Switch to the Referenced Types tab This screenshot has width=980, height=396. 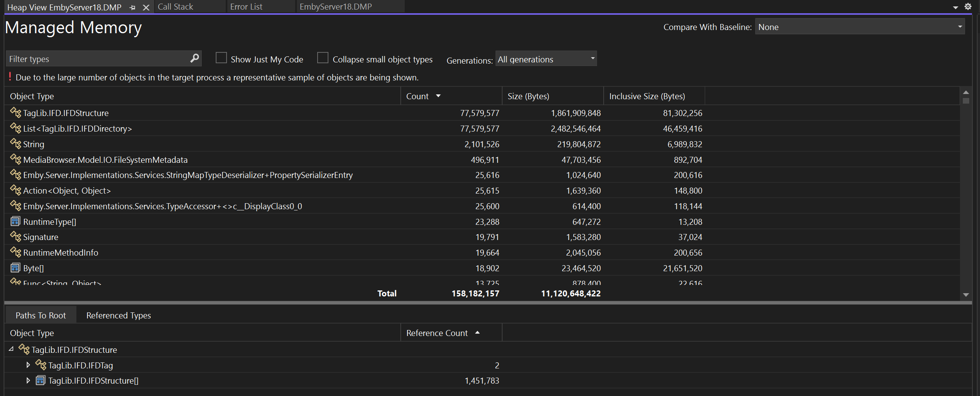point(118,315)
